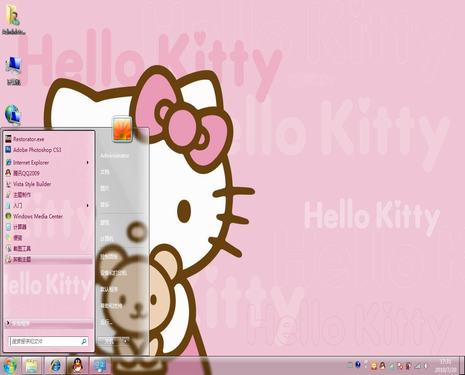The image size is (465, 375).
Task: Open 文档 (Documents) link
Action: tap(105, 172)
